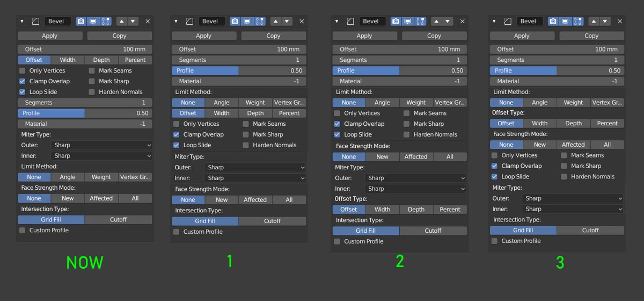644x301 pixels.
Task: Toggle viewport monitor icon in panel 3
Action: (565, 21)
